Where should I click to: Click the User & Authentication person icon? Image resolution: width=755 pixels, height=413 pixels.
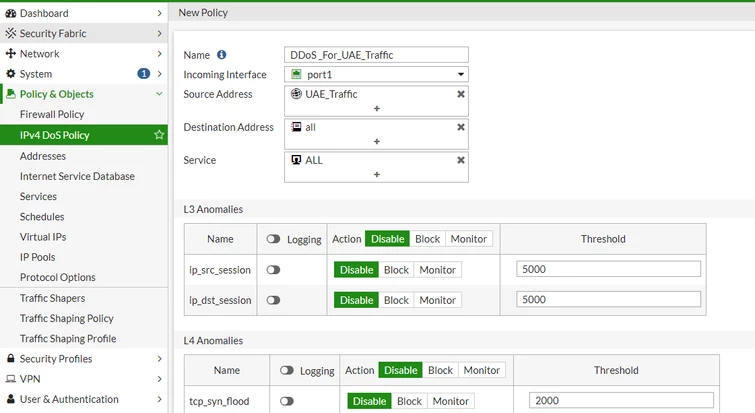click(x=11, y=399)
